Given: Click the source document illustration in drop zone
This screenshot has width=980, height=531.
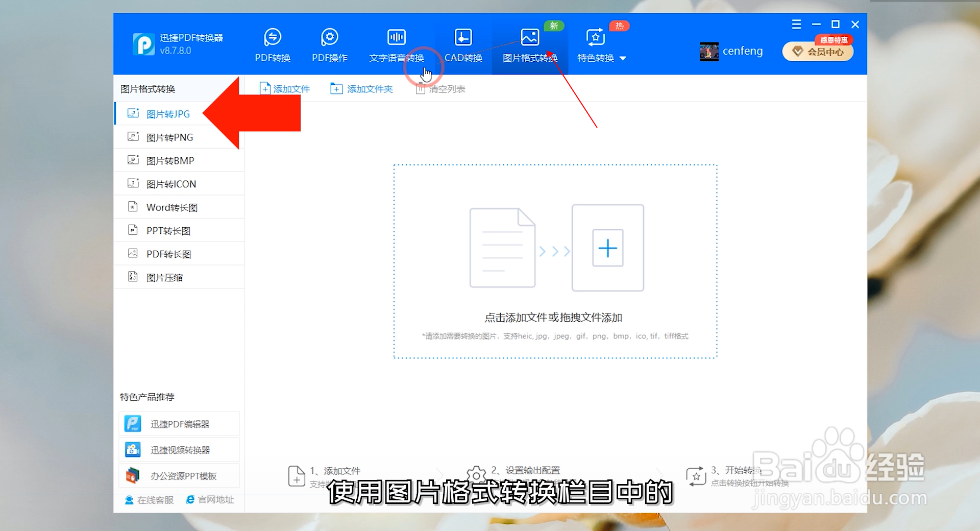Looking at the screenshot, I should tap(502, 248).
